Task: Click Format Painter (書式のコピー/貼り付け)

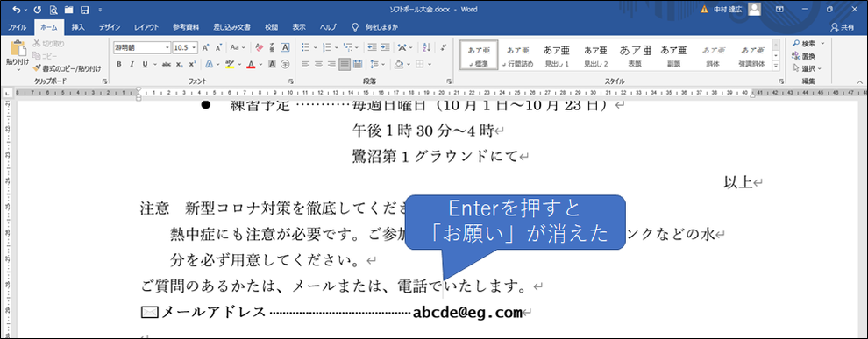Action: (67, 68)
